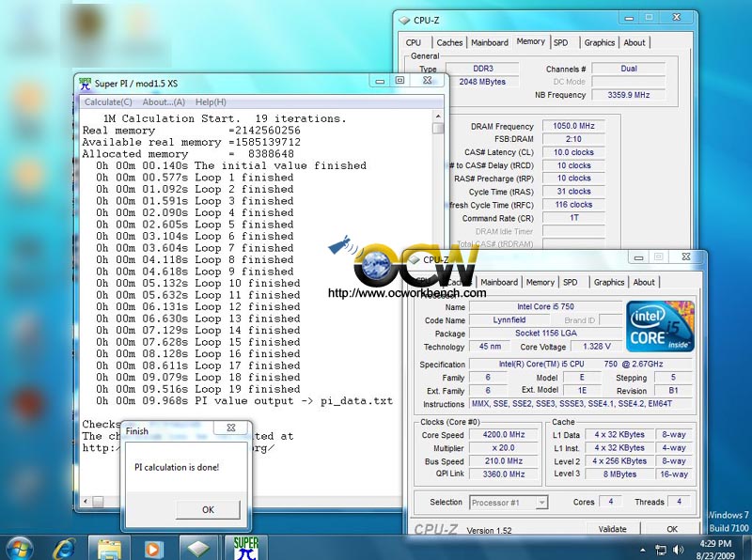Open SPD tab in rear CPU-Z window
Viewport: 752px width, 560px height.
(x=560, y=42)
